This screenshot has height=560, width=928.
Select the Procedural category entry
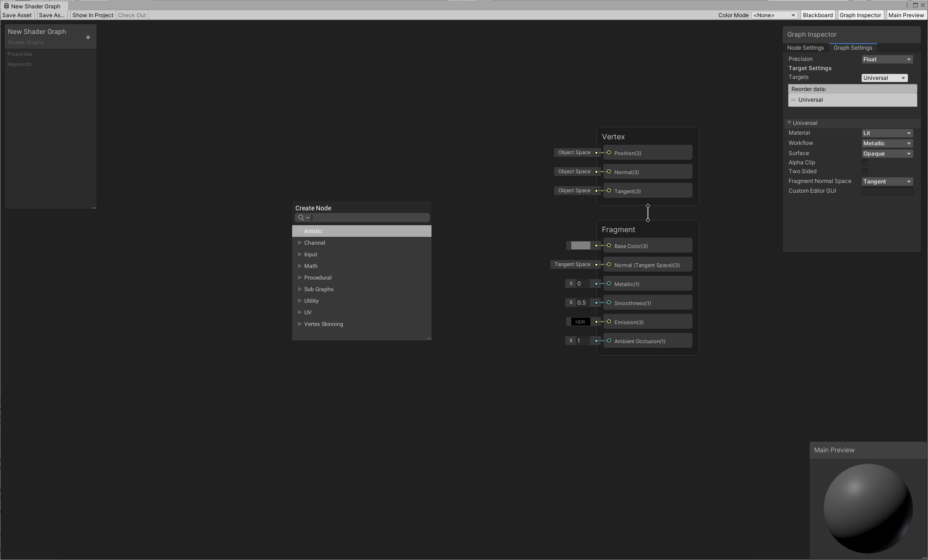(318, 278)
